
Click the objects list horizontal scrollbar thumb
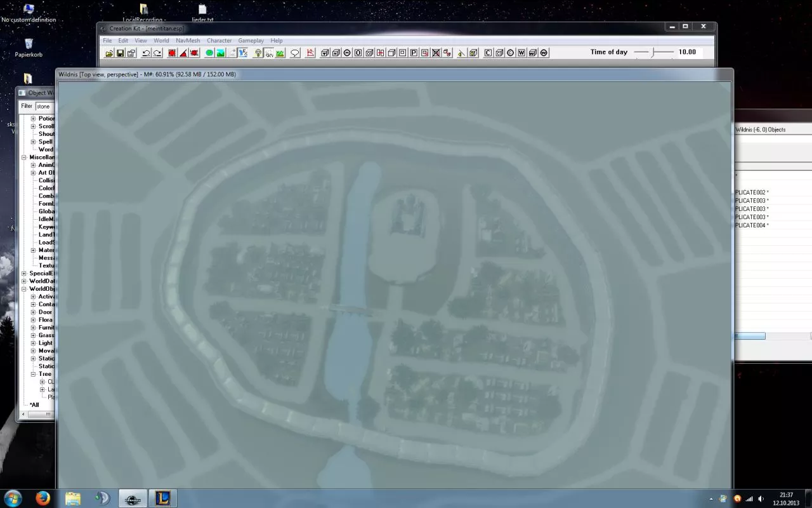pos(749,336)
